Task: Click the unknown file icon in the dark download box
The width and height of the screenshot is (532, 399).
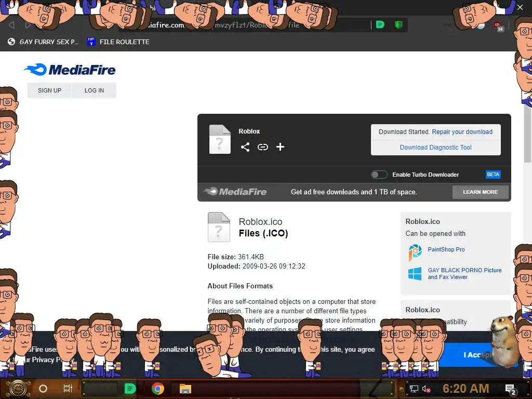Action: point(220,139)
